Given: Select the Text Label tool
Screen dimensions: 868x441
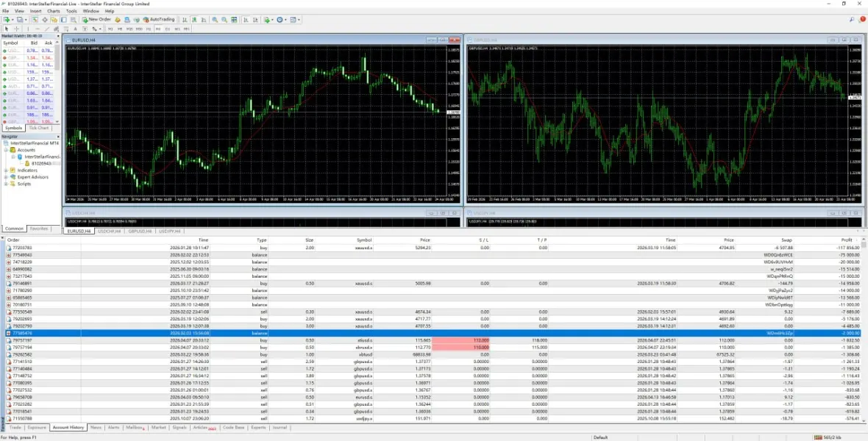Looking at the screenshot, I should tap(85, 29).
